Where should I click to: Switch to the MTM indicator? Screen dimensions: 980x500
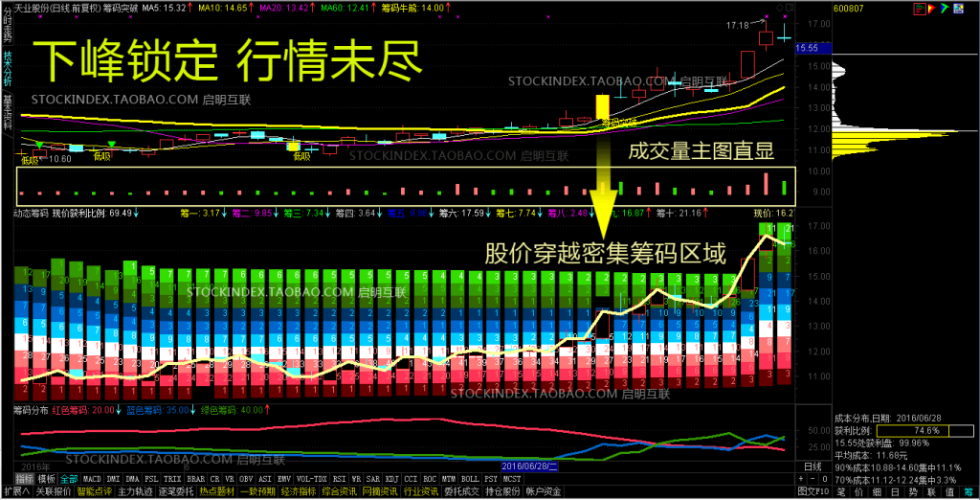[449, 479]
